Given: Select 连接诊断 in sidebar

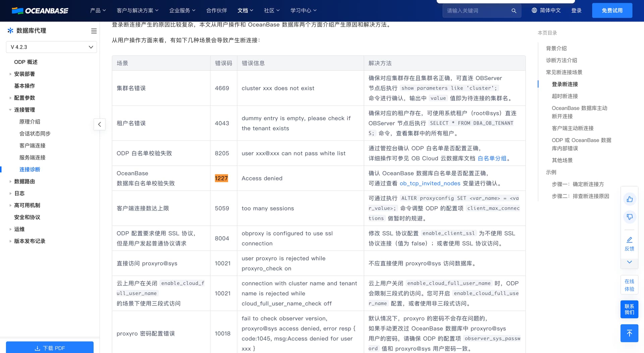Looking at the screenshot, I should pos(30,169).
